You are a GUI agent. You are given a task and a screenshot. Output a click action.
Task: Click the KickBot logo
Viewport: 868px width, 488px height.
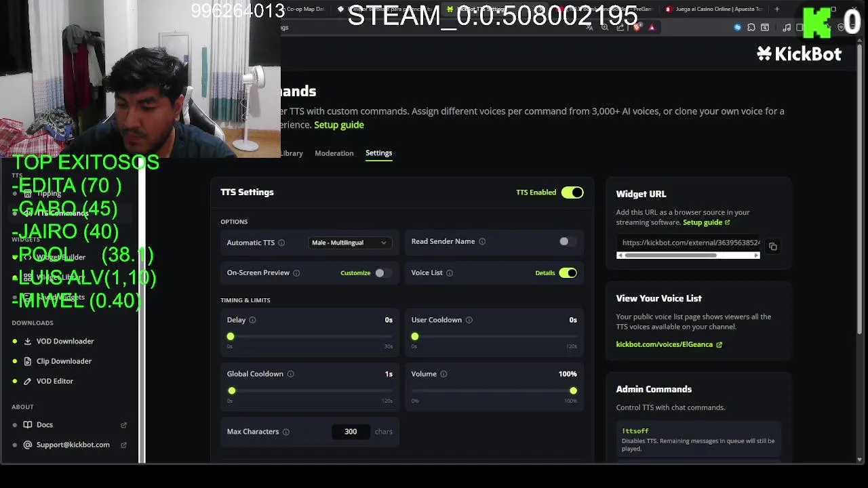point(799,54)
